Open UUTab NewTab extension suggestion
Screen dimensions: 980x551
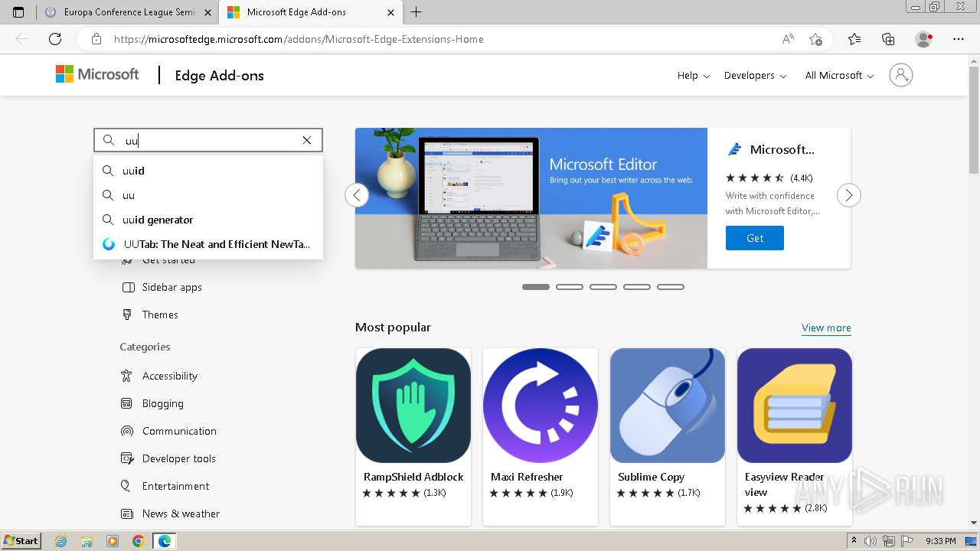coord(208,244)
